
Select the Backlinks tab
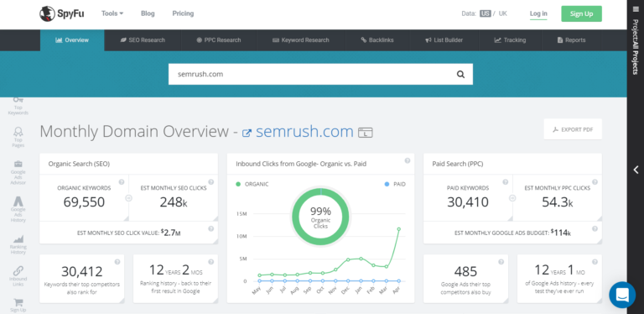[377, 39]
